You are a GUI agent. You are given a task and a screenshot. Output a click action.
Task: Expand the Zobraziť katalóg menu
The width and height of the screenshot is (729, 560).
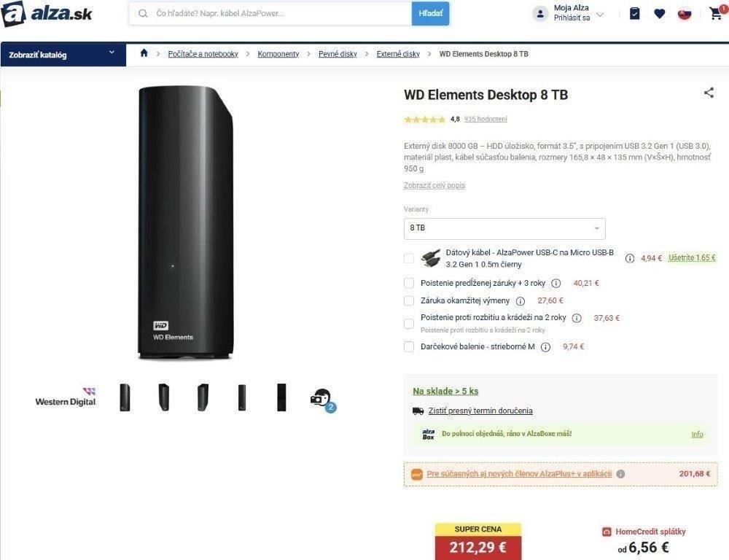(63, 55)
